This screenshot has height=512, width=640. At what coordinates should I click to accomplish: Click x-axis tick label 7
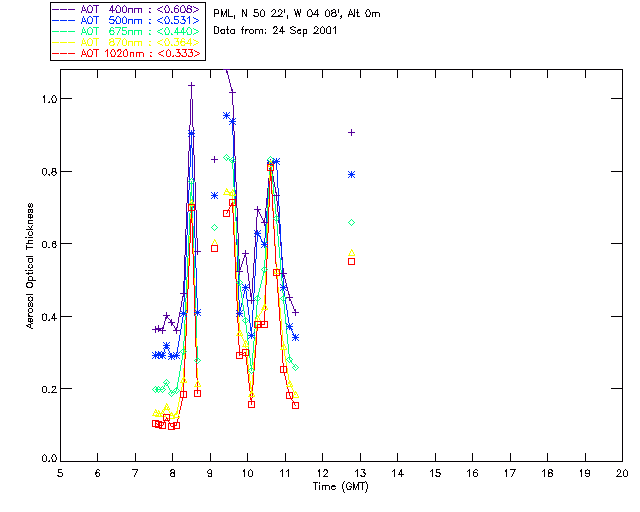tap(135, 473)
